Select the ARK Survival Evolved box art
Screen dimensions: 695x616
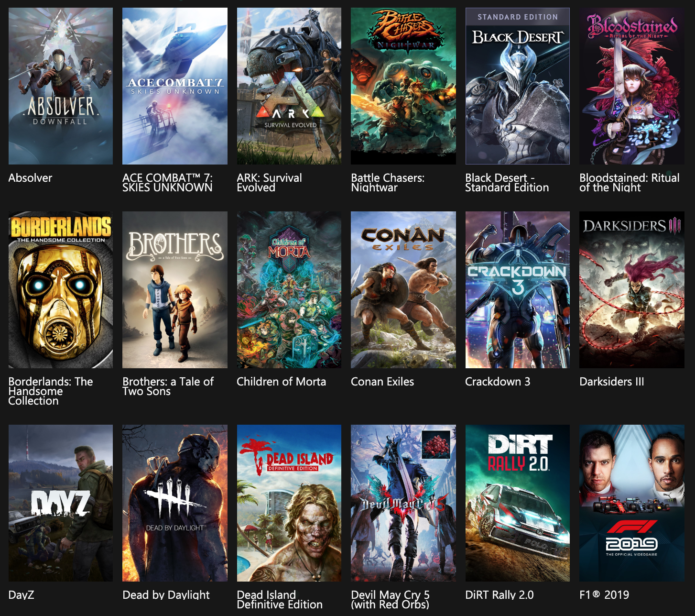[289, 86]
